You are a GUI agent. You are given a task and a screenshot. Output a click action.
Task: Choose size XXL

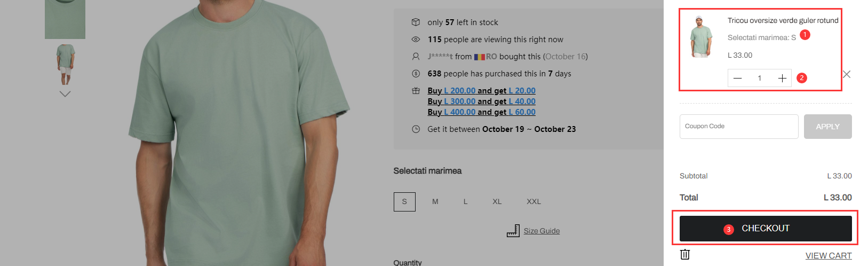point(533,202)
